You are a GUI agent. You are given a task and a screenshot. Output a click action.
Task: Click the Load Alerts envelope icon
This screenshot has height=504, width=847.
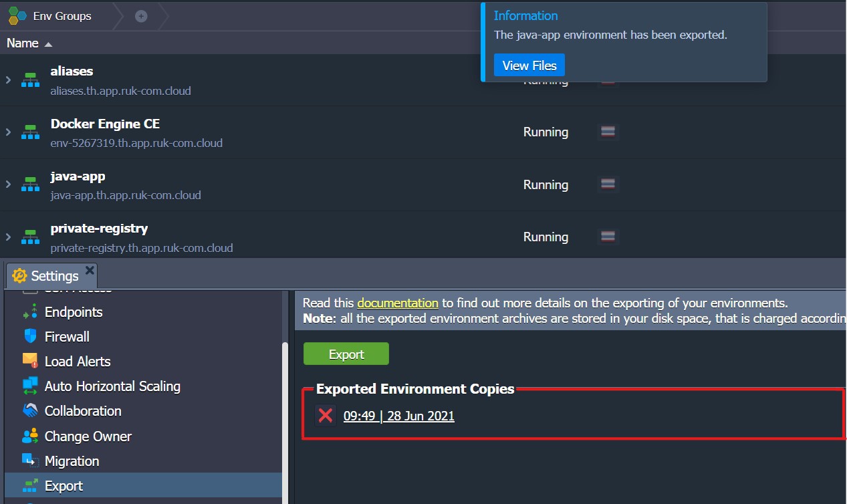pos(30,361)
